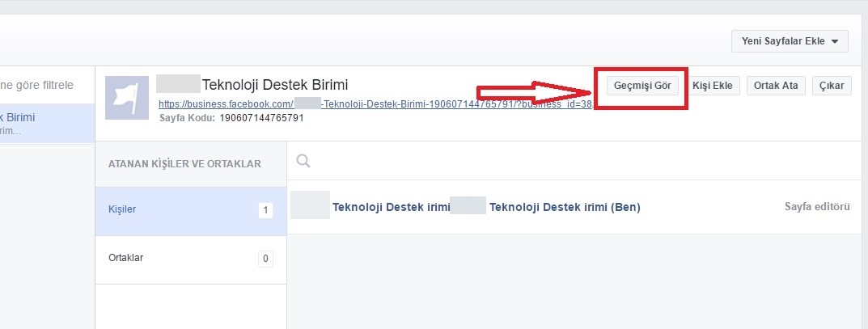Click the Ortaklar count badge showing 0
Screen dimensions: 868x329
pos(265,259)
